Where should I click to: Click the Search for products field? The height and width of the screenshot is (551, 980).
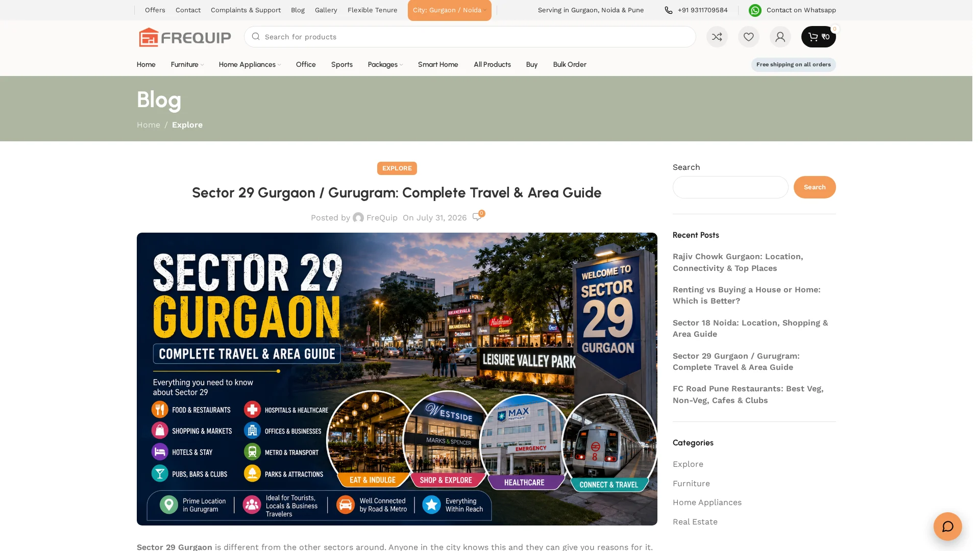[x=470, y=37]
